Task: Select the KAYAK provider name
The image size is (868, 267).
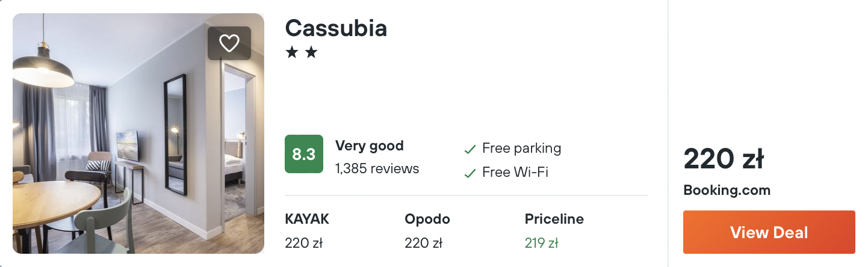Action: 307,219
